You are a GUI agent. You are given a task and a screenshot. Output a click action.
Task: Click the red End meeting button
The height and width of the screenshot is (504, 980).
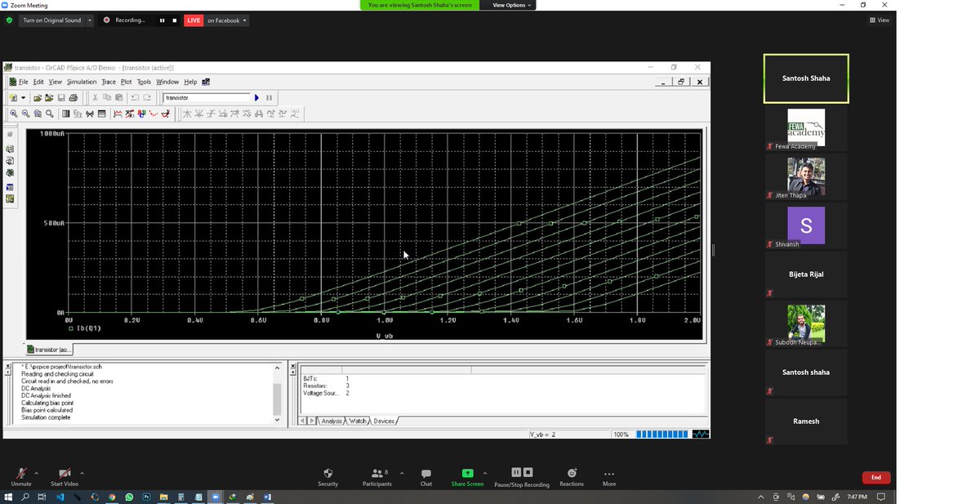[875, 477]
